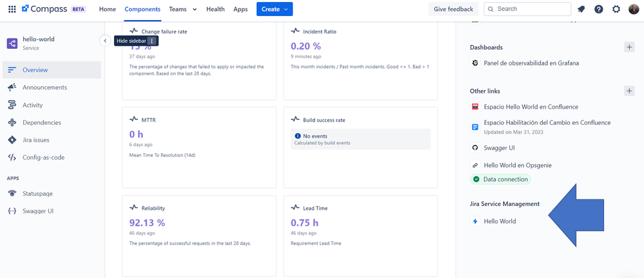
Task: Open the Health menu item
Action: click(x=215, y=10)
